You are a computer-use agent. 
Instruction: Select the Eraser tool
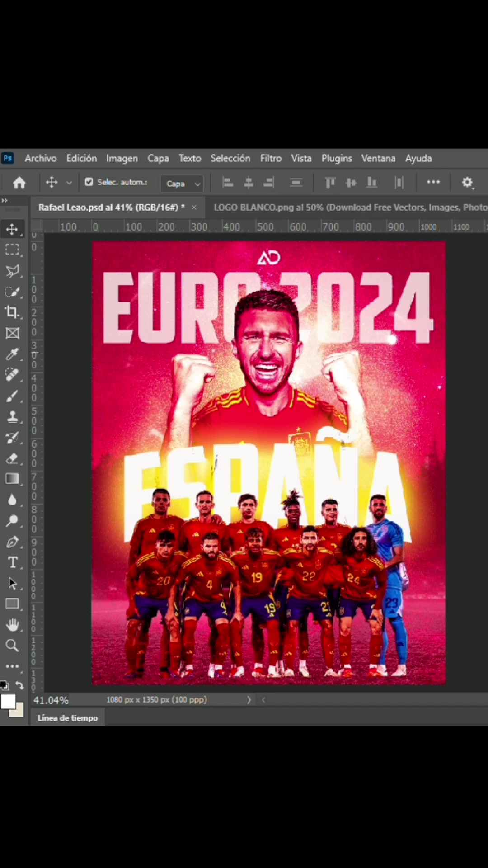[x=12, y=458]
